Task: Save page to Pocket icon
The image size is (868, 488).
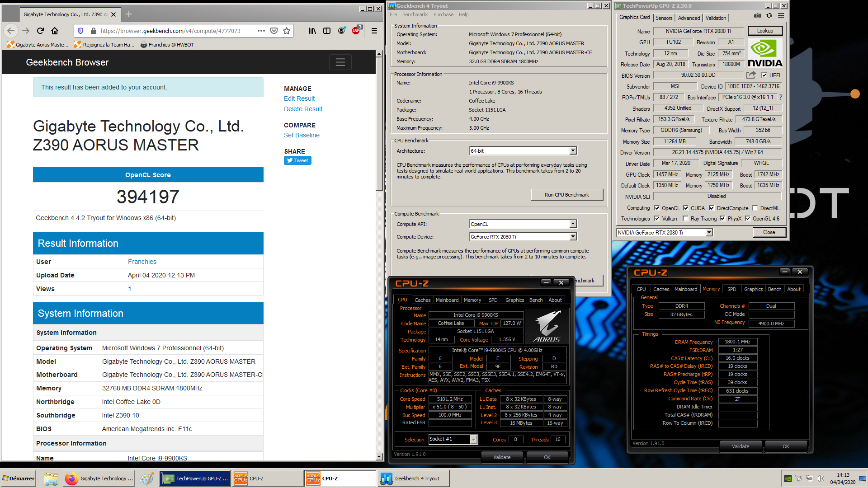Action: coord(274,31)
